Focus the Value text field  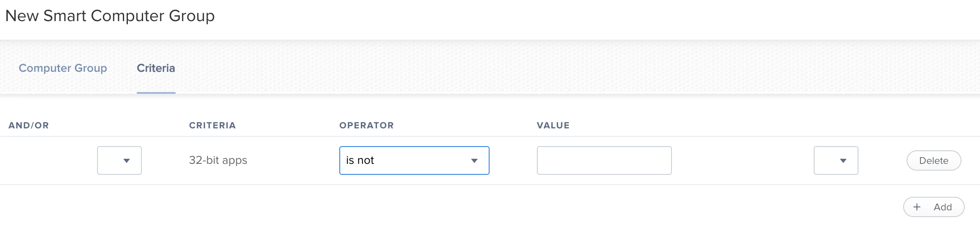tap(604, 160)
